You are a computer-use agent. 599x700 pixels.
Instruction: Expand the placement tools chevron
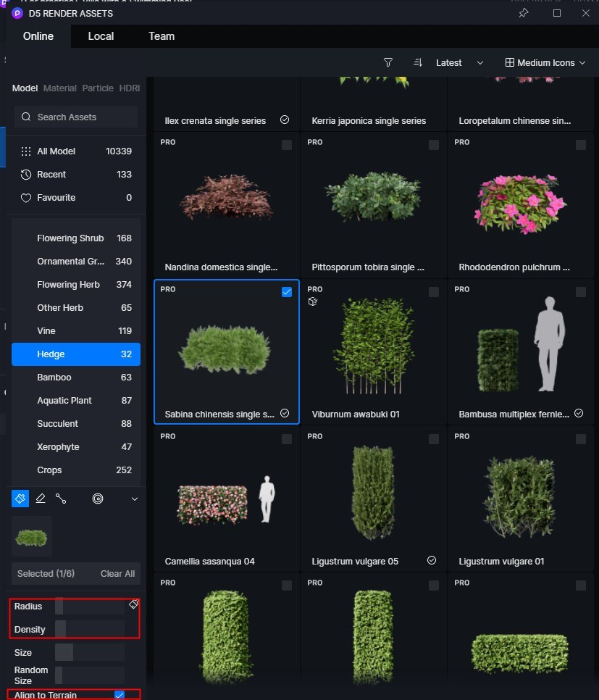coord(134,499)
